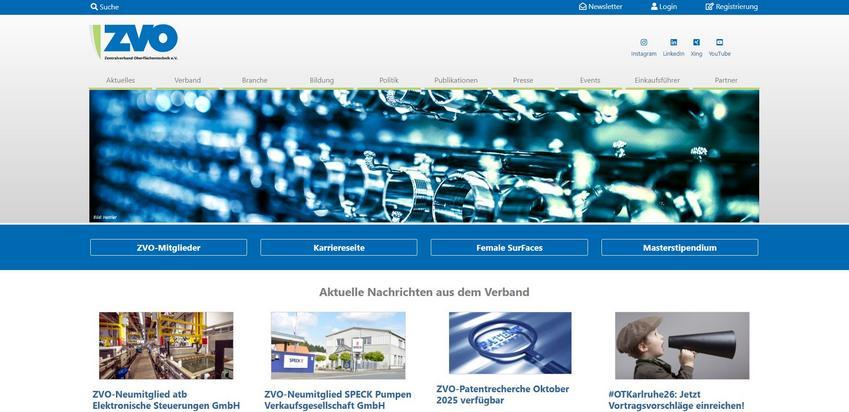This screenshot has width=849, height=412.
Task: Click the SPECK building thumbnail
Action: (338, 345)
